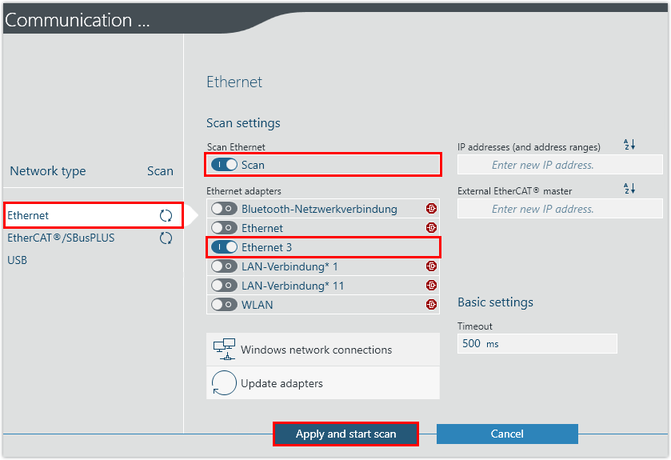The image size is (671, 460).
Task: Enable the Bluetooth-Netzwerkverbindung adapter toggle
Action: point(224,209)
